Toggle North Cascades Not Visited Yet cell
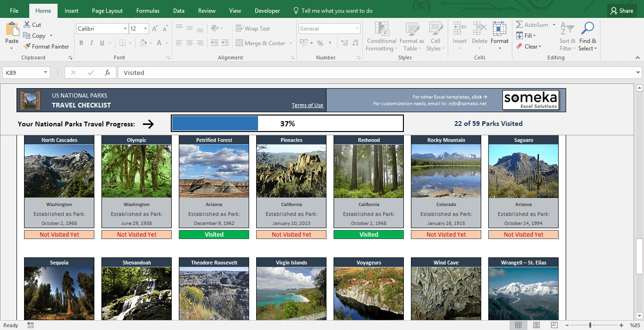 [59, 234]
